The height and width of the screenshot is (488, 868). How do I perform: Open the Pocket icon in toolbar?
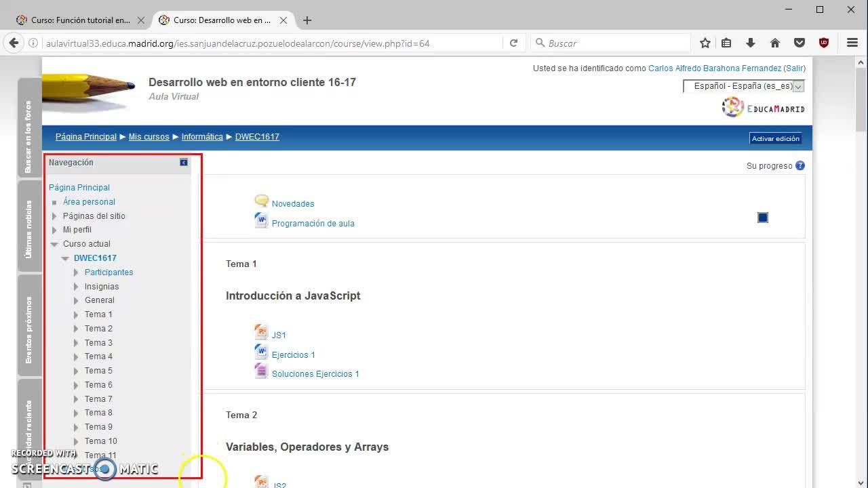pos(800,43)
